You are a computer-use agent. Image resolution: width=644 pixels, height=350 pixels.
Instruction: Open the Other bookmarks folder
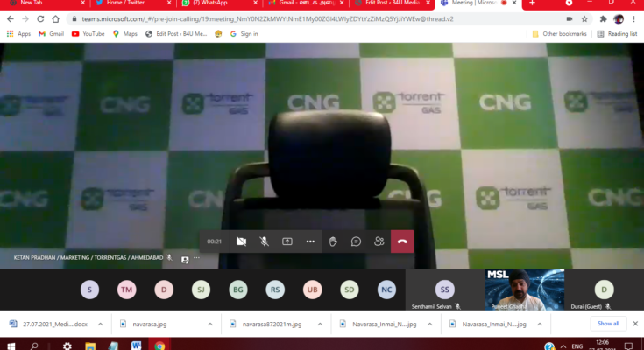click(x=559, y=33)
